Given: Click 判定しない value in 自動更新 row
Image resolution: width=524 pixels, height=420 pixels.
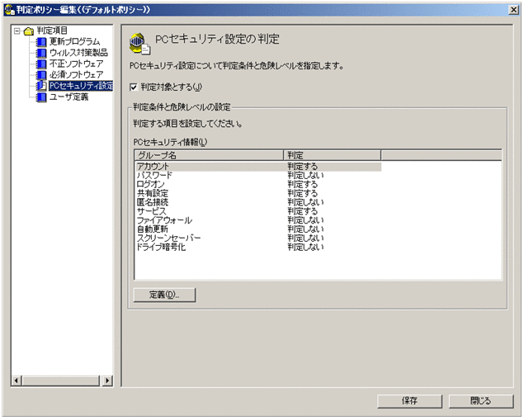Looking at the screenshot, I should (306, 229).
